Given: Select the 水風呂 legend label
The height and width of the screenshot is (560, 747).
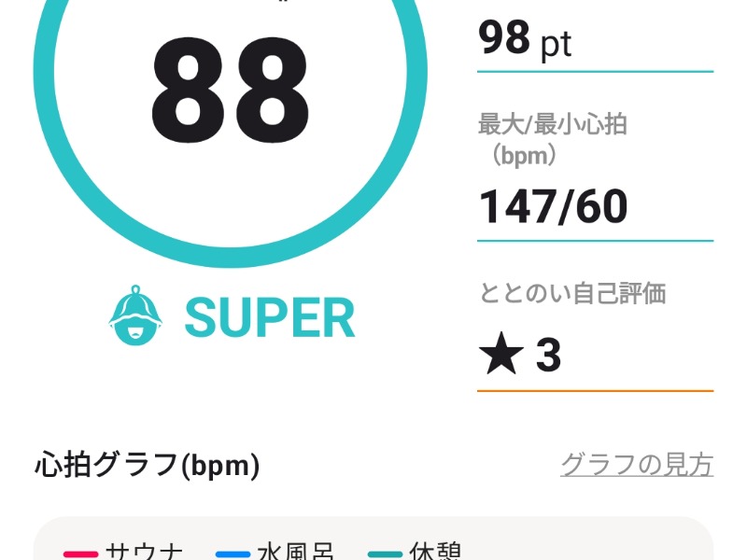Looking at the screenshot, I should tap(295, 553).
